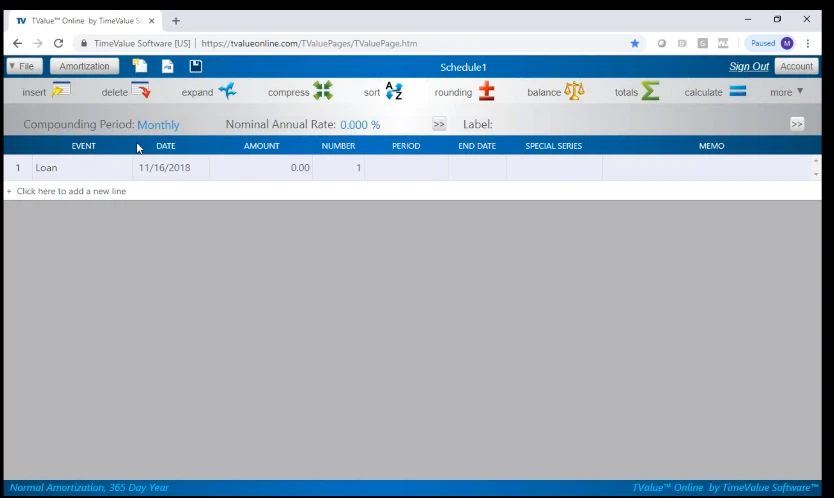Bookmark page with the star icon
This screenshot has height=498, width=834.
click(635, 43)
